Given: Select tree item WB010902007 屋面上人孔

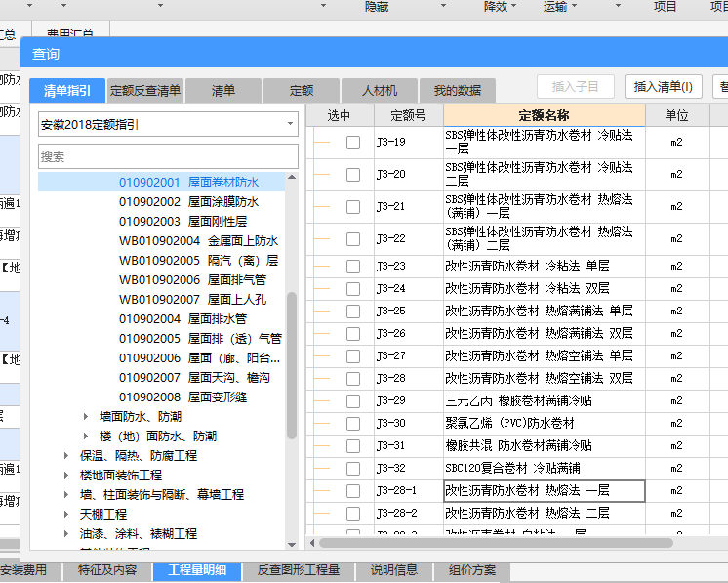Looking at the screenshot, I should pyautogui.click(x=192, y=299).
